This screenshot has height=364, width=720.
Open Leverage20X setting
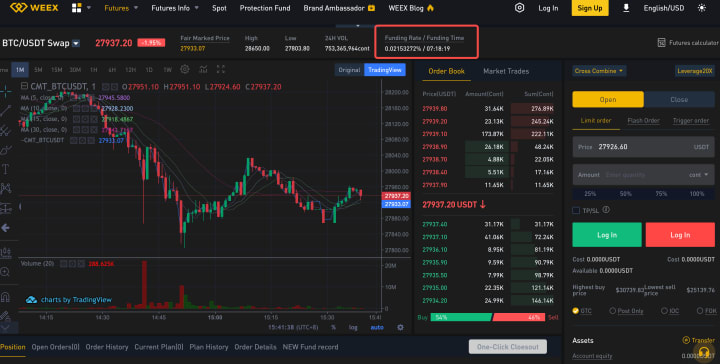(695, 71)
